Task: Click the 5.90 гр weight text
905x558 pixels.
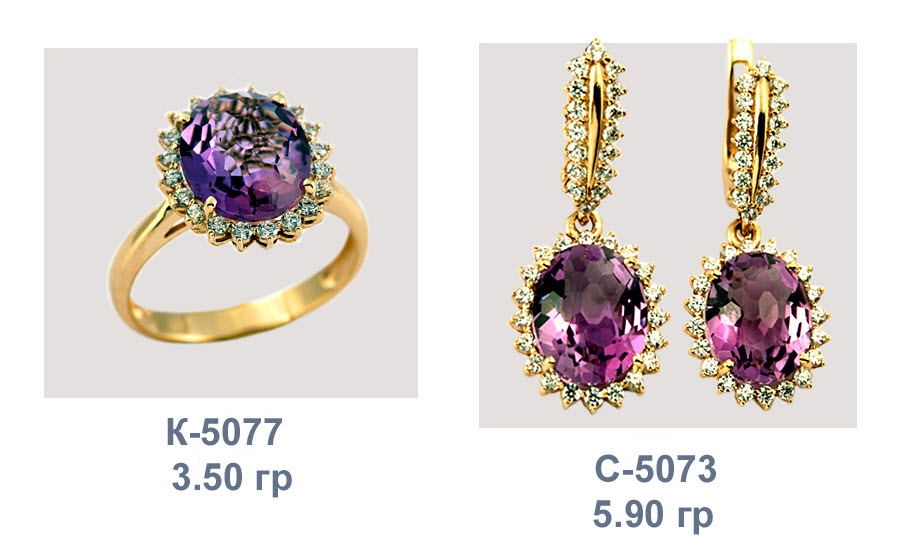Action: (653, 515)
